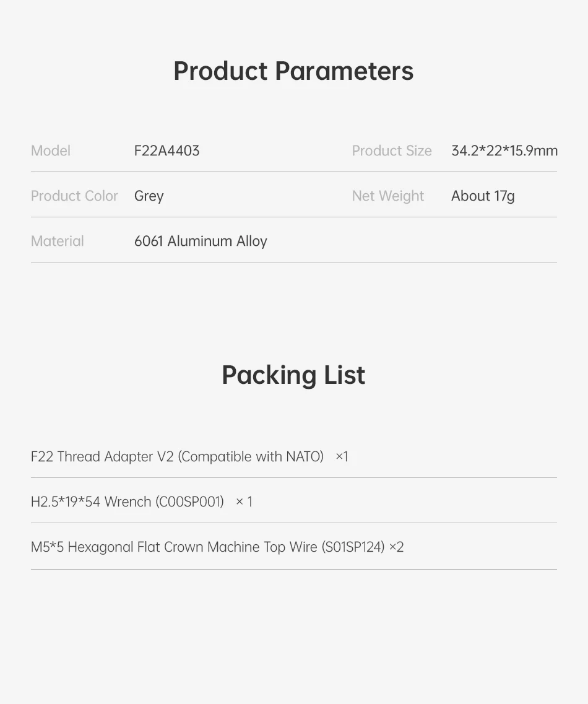Image resolution: width=588 pixels, height=704 pixels.
Task: Click the Net Weight label
Action: click(388, 196)
